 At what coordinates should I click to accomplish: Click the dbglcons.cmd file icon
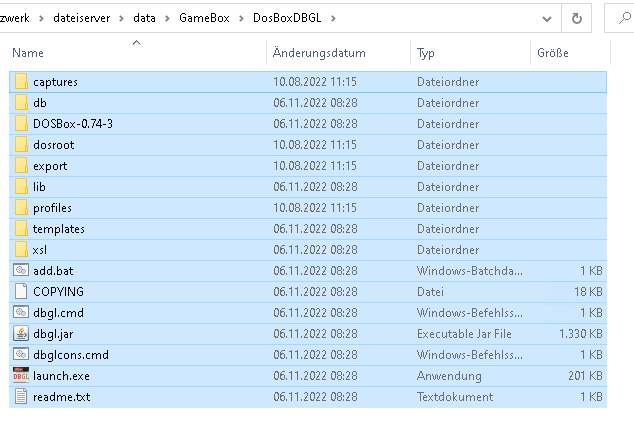[21, 354]
